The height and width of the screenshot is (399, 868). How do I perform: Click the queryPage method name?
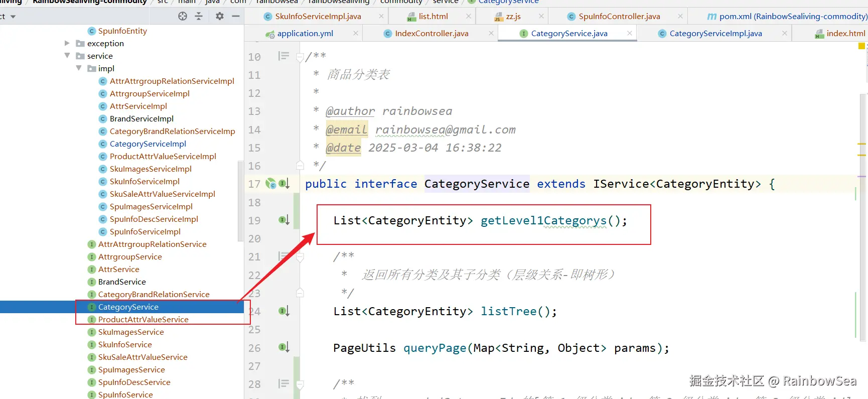(x=435, y=348)
